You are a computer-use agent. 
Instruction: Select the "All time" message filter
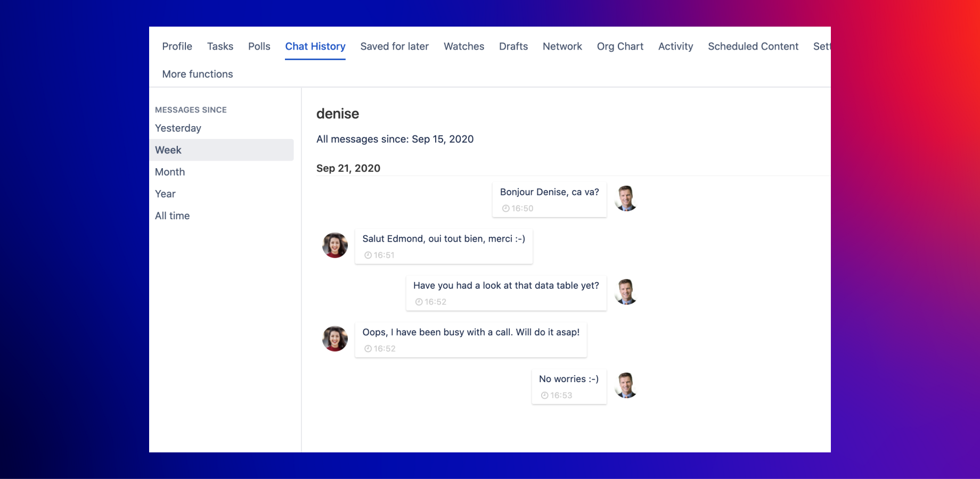coord(172,216)
